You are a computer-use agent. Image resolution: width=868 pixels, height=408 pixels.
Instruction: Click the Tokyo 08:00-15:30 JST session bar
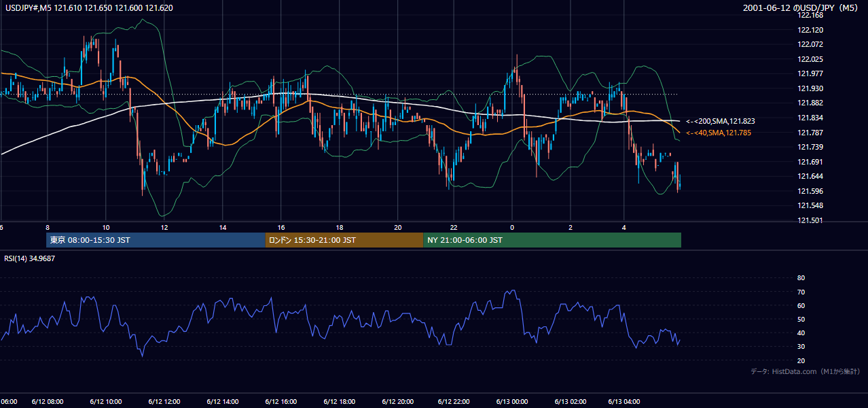[156, 240]
